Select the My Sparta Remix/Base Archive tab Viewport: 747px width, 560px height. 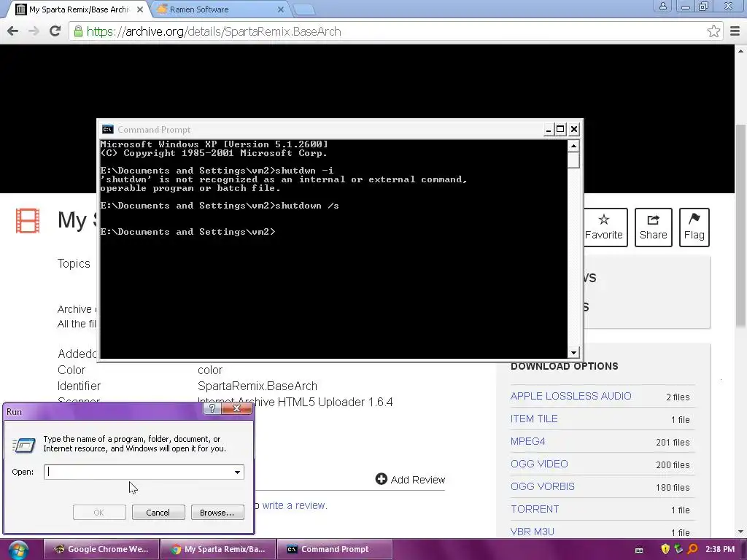(79, 9)
